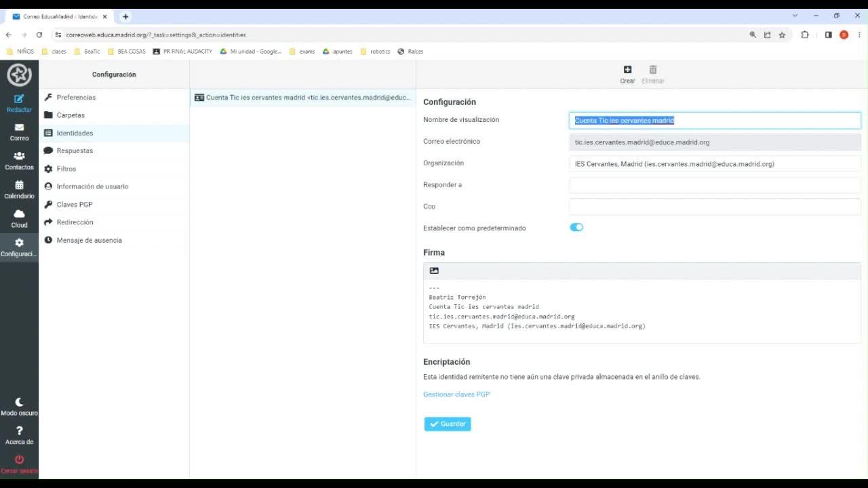Click the site info icon in address bar

(x=58, y=35)
